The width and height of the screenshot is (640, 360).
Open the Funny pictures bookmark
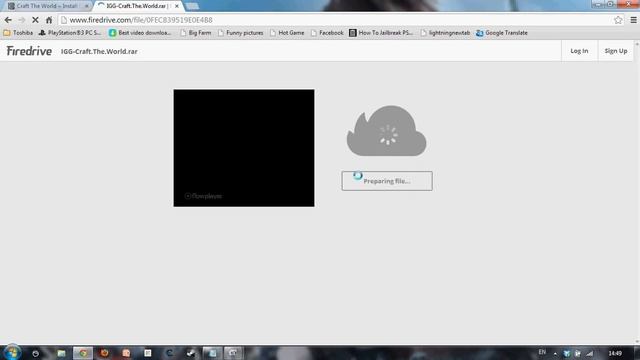pyautogui.click(x=240, y=33)
